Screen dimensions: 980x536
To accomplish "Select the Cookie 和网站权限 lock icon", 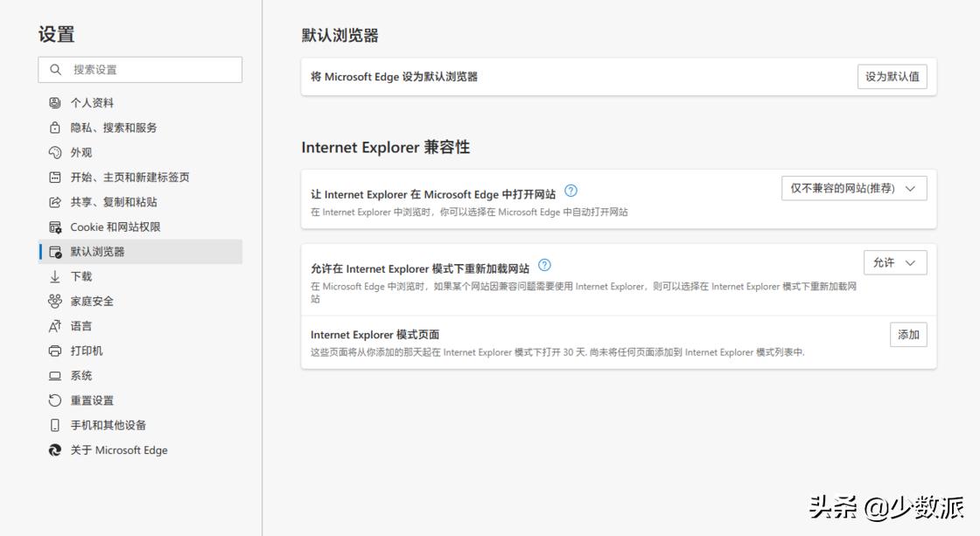I will pos(58,226).
